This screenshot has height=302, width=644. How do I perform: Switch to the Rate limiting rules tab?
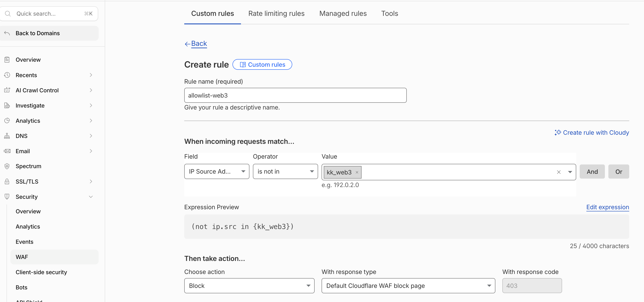pyautogui.click(x=276, y=13)
